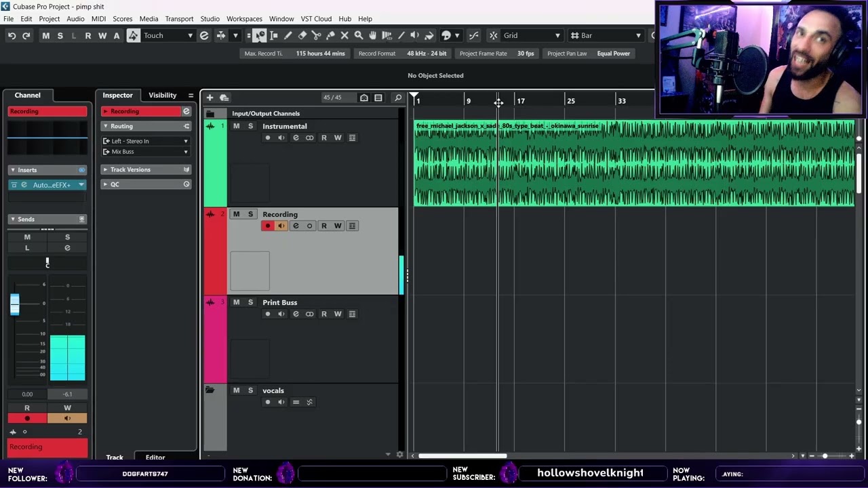
Task: Toggle monitor on the Recording track
Action: 281,226
